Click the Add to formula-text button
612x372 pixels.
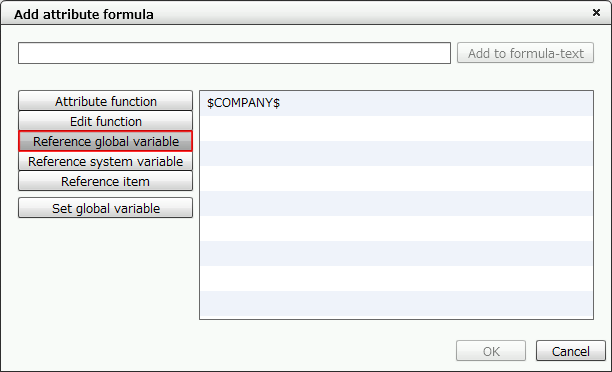tap(525, 53)
